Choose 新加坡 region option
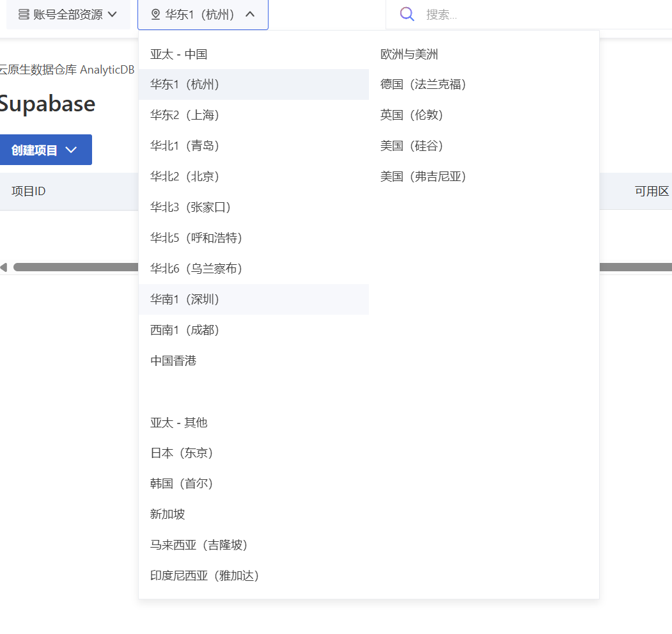 click(168, 514)
